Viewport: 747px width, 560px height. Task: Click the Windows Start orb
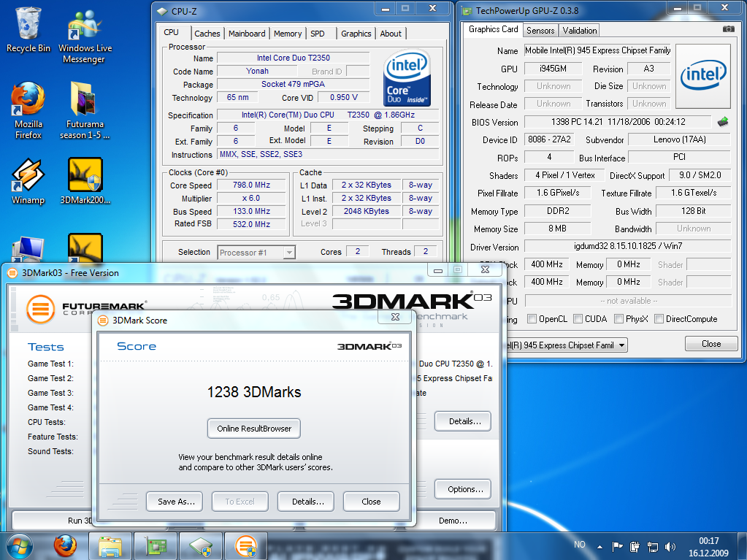click(19, 546)
